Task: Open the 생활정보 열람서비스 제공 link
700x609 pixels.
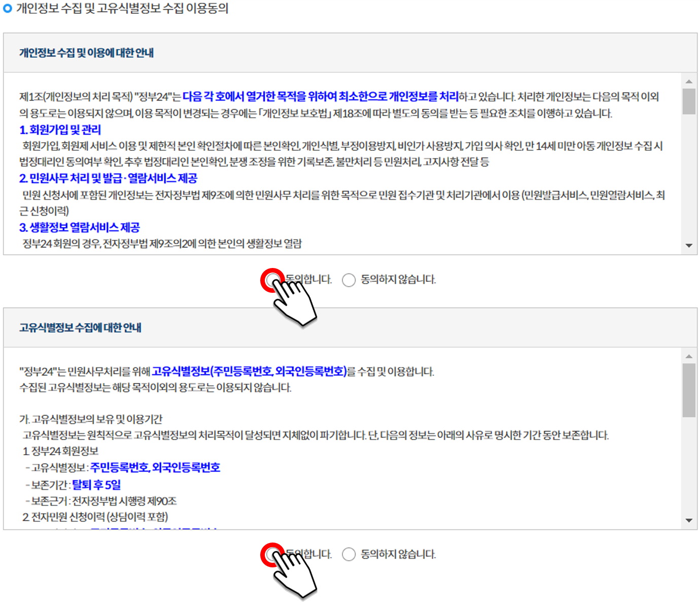Action: click(x=80, y=227)
